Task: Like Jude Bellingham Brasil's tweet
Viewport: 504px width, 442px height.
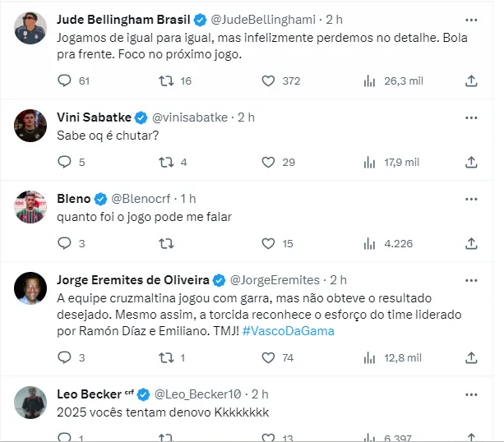Action: (x=268, y=81)
